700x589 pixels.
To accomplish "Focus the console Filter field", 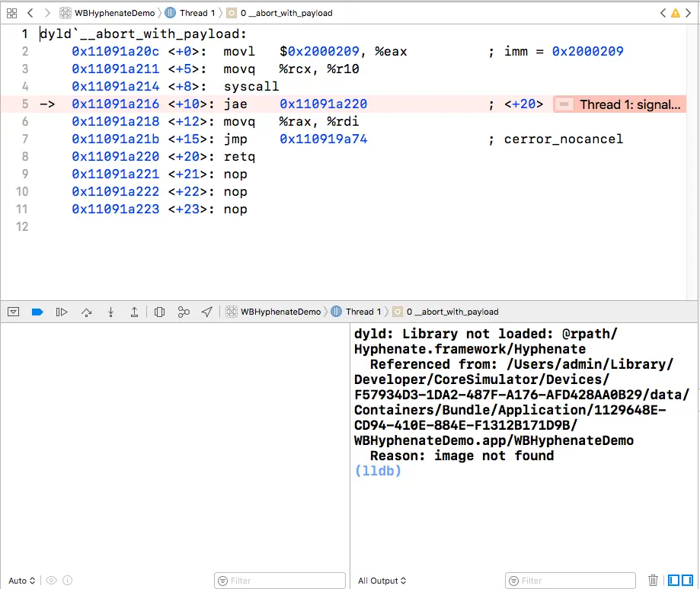I will pyautogui.click(x=571, y=581).
